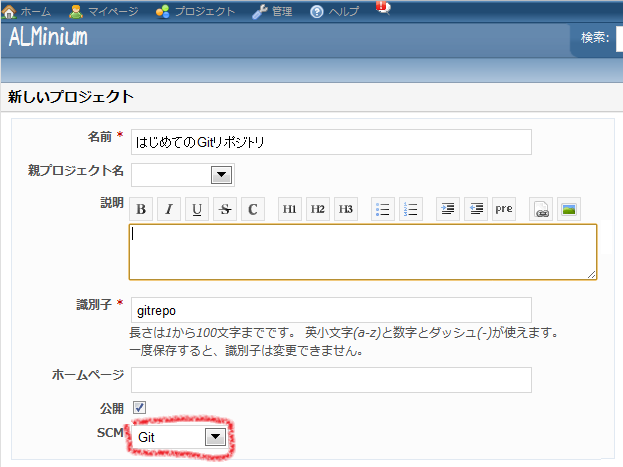
Task: Click the help question mark icon
Action: click(x=317, y=12)
